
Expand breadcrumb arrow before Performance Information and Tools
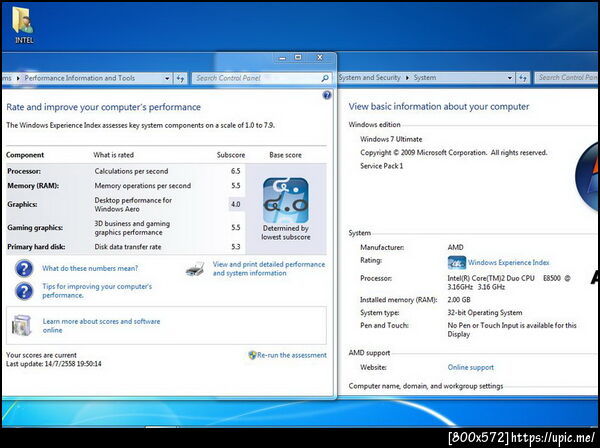(x=18, y=78)
